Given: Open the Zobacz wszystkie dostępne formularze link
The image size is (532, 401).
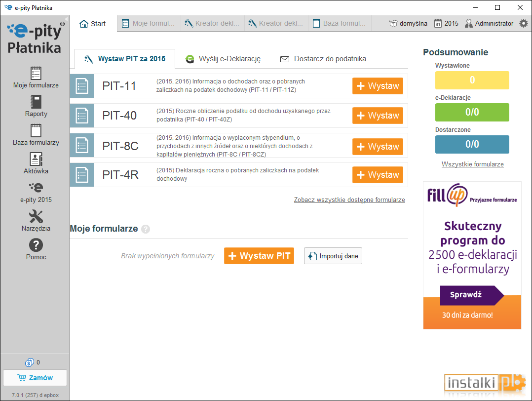Looking at the screenshot, I should point(349,200).
